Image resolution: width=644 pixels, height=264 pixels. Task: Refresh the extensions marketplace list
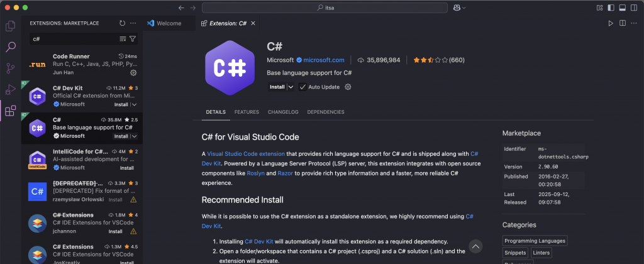122,23
